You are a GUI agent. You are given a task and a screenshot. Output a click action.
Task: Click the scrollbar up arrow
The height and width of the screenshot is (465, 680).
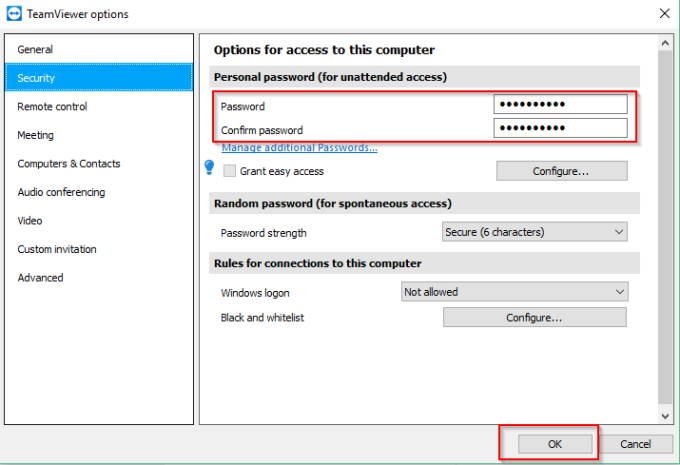(x=665, y=43)
